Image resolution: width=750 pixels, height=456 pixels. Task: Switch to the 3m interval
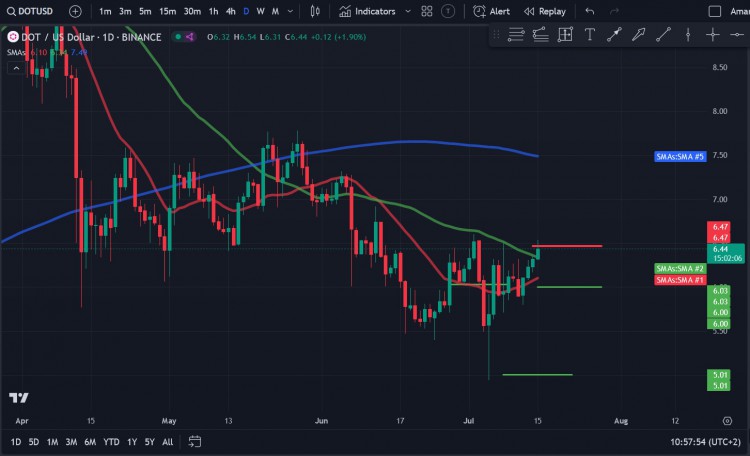(x=125, y=11)
